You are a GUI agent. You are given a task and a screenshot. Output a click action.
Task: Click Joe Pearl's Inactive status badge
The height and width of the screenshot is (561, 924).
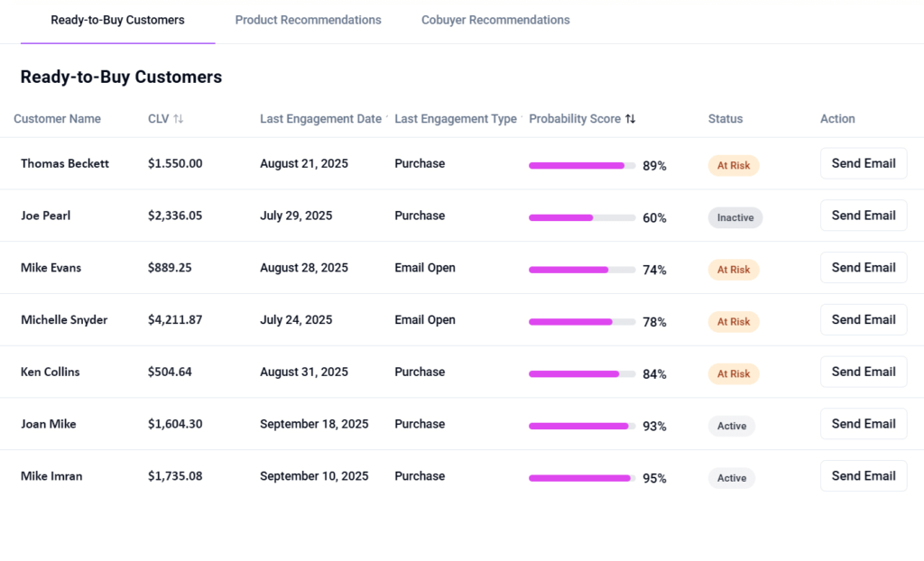click(735, 217)
